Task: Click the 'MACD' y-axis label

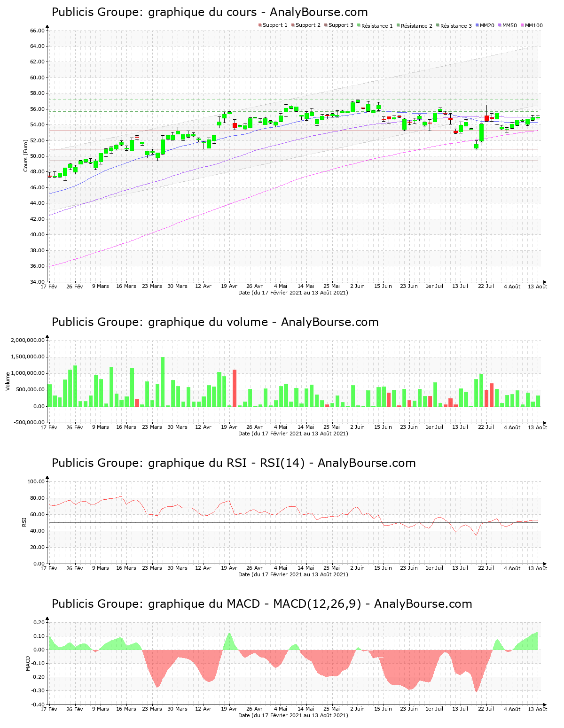Action: (x=28, y=663)
